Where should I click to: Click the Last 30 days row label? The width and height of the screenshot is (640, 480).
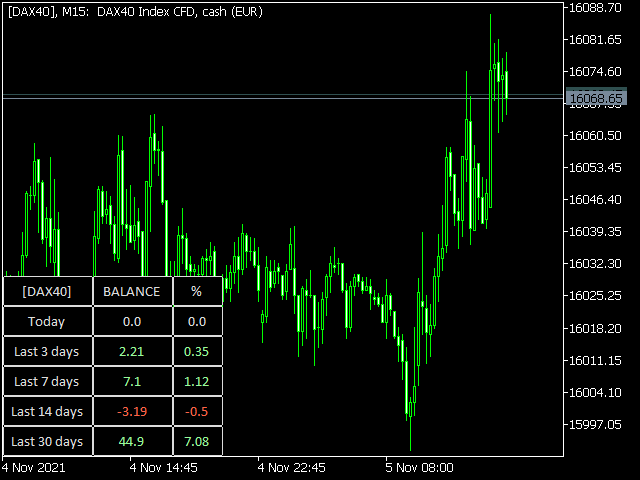(x=47, y=442)
